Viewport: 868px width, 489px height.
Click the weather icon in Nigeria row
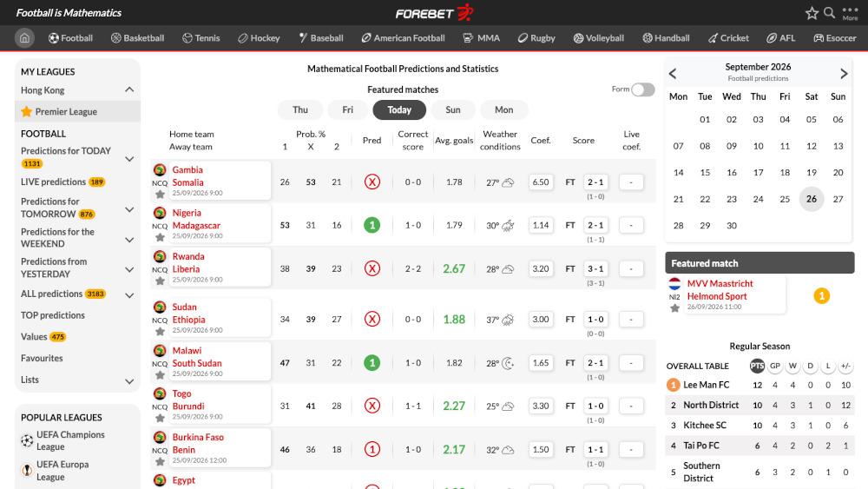[508, 226]
